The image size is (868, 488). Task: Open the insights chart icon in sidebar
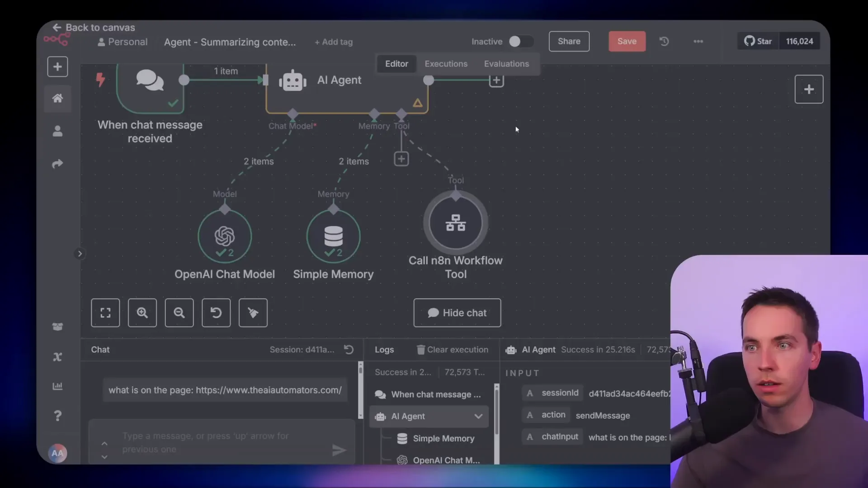click(57, 386)
